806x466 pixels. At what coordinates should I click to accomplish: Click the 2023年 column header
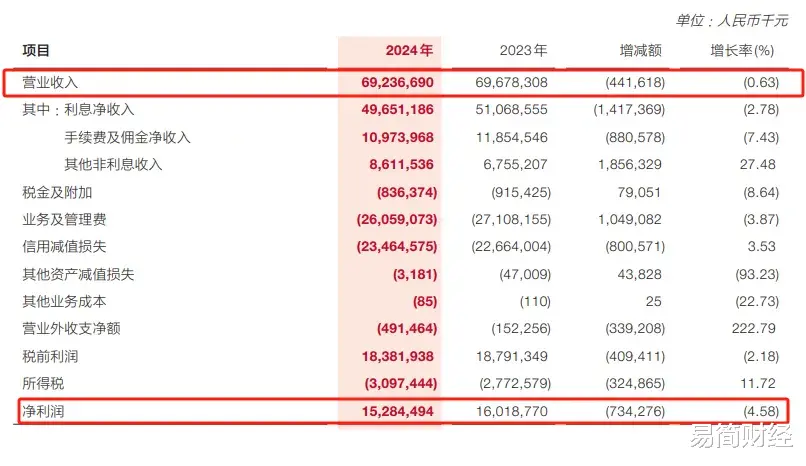click(x=523, y=50)
